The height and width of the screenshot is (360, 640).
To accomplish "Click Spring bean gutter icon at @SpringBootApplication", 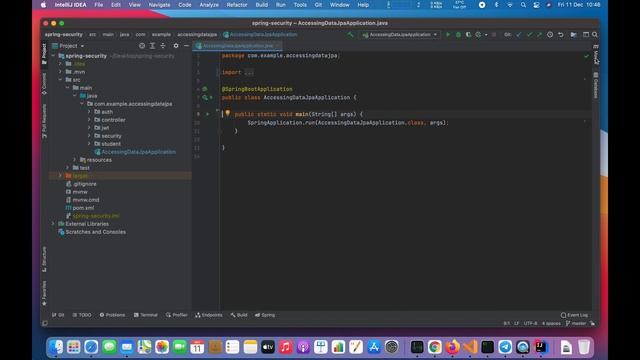I will (x=205, y=89).
